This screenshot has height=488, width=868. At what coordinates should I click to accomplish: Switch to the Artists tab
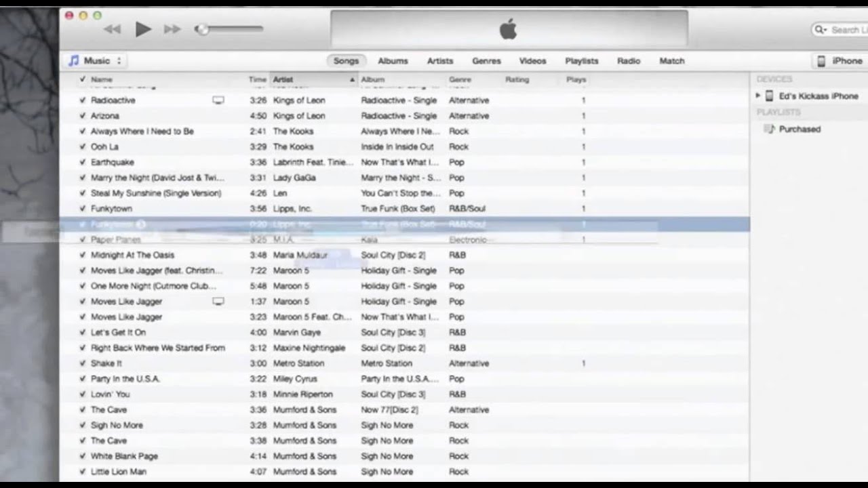click(x=440, y=61)
